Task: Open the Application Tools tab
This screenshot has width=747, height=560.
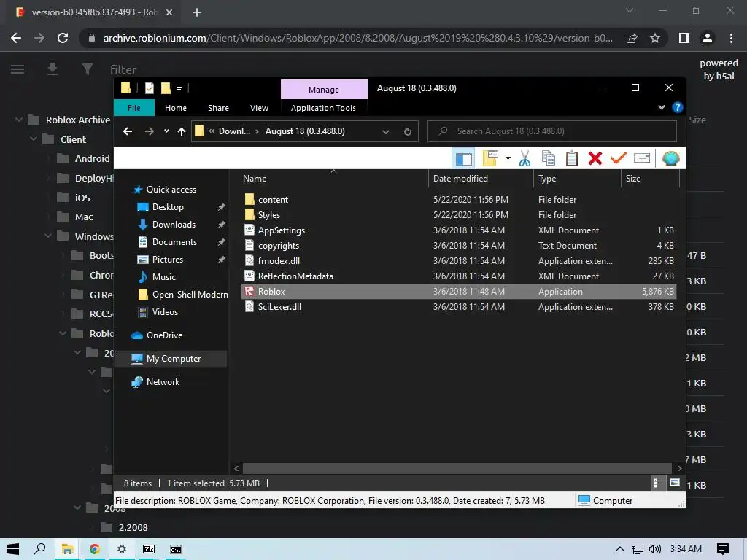Action: pyautogui.click(x=323, y=108)
